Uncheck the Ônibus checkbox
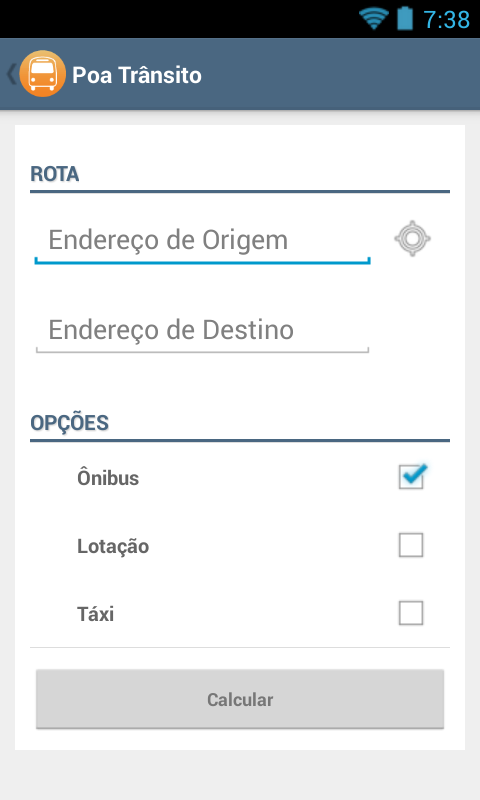 (x=412, y=477)
